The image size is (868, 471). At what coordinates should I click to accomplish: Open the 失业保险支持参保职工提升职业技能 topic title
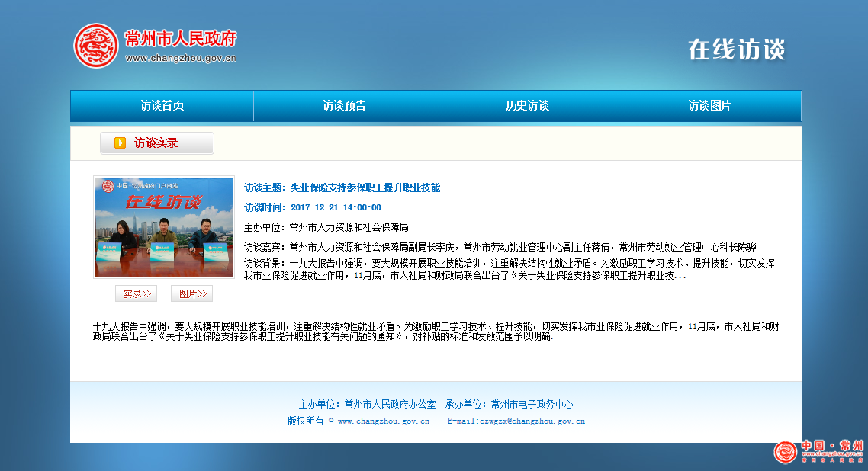point(365,187)
